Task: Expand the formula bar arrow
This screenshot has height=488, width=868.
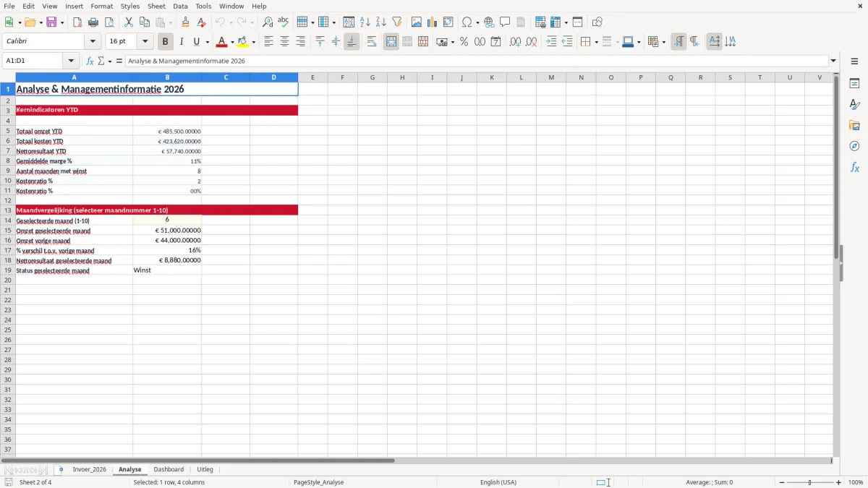Action: coord(833,61)
